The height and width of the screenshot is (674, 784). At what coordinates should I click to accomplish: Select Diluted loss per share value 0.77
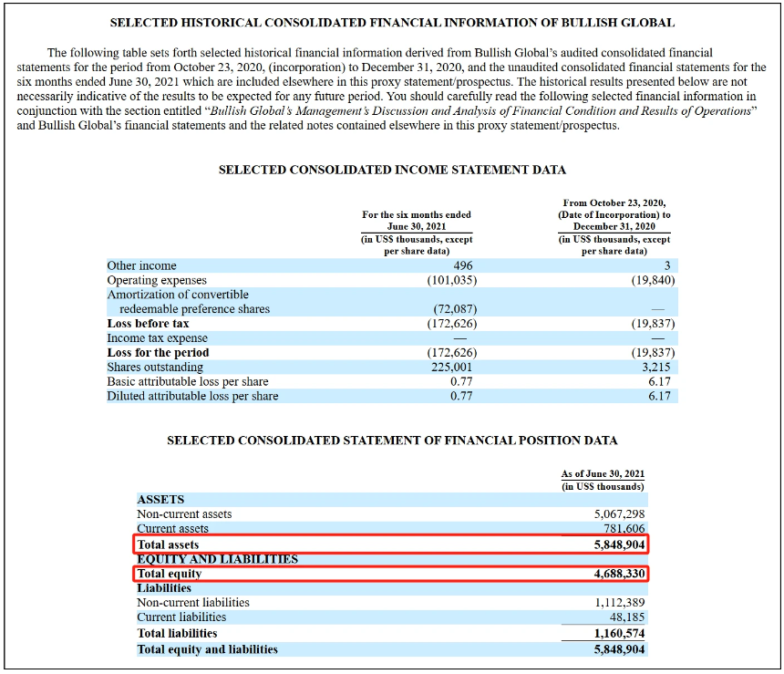461,397
